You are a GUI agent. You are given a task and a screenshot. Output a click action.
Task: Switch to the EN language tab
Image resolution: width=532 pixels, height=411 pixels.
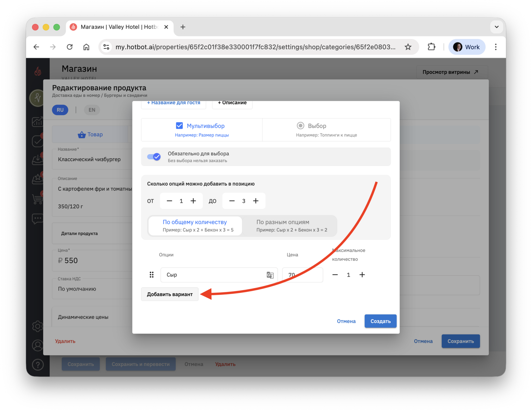point(92,110)
